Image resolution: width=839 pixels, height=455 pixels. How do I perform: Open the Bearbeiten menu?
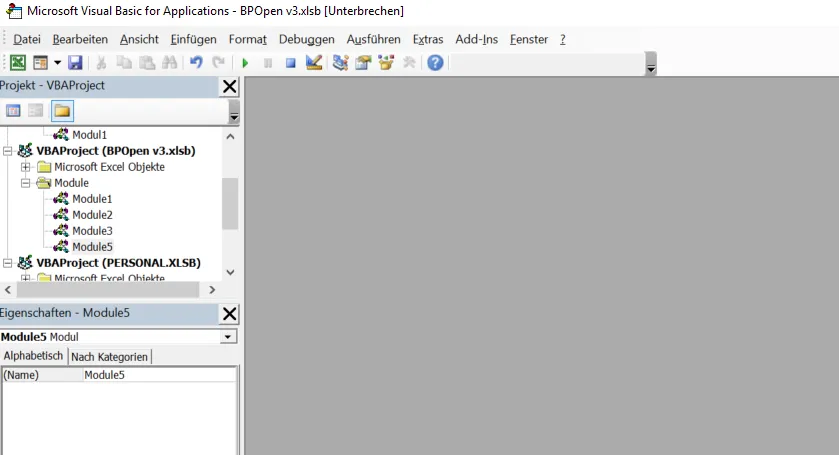pyautogui.click(x=80, y=40)
